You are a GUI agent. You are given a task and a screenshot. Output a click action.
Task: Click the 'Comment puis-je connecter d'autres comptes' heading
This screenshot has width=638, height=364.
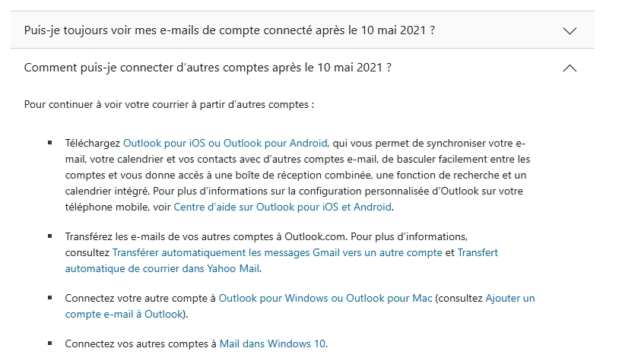208,68
